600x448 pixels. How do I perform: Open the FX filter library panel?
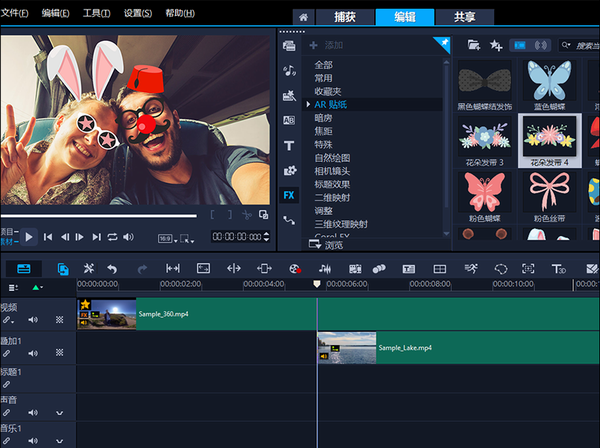coord(289,195)
